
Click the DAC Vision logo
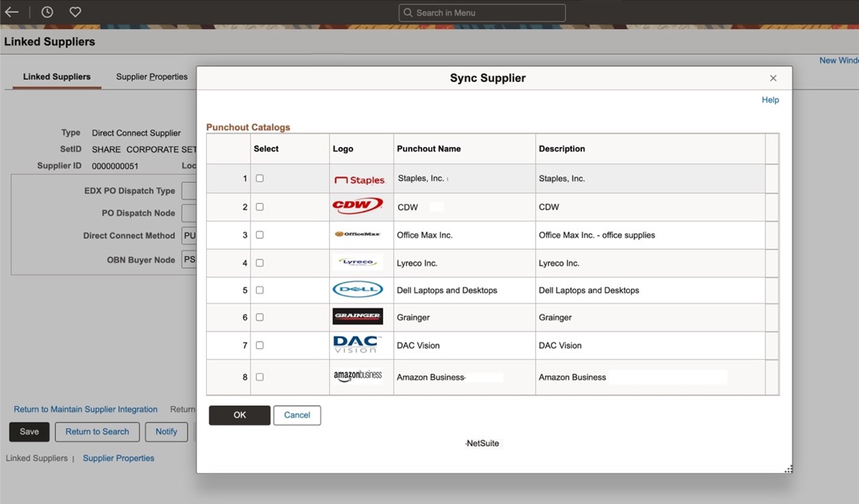tap(357, 344)
